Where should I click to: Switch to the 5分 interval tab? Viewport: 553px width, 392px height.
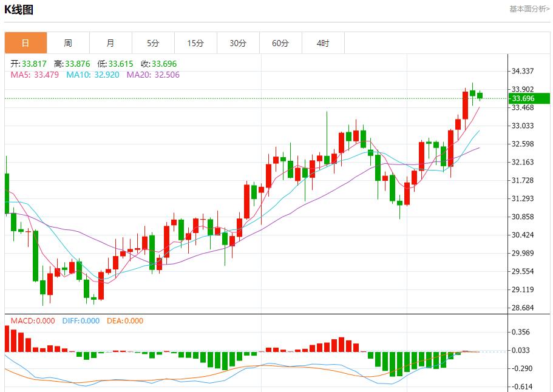(x=153, y=43)
